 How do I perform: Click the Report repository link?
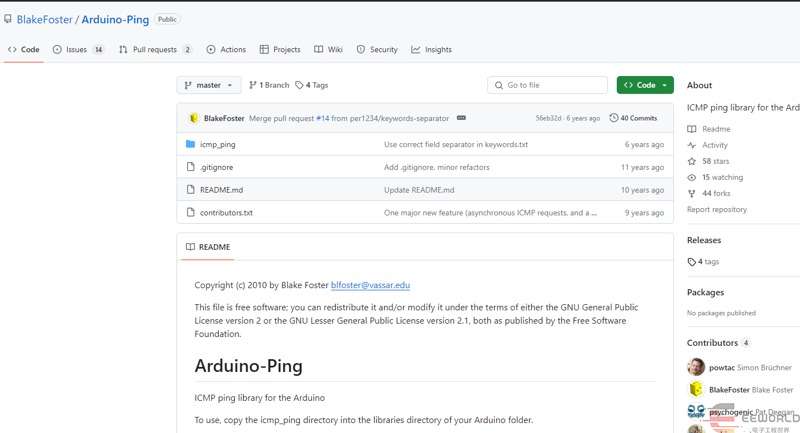click(x=716, y=209)
